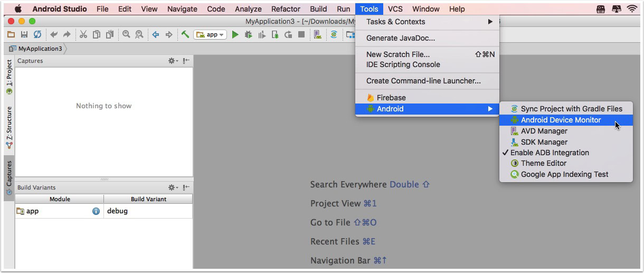Click the Paste toolbar icon
Viewport: 644px width, 273px height.
click(x=110, y=34)
